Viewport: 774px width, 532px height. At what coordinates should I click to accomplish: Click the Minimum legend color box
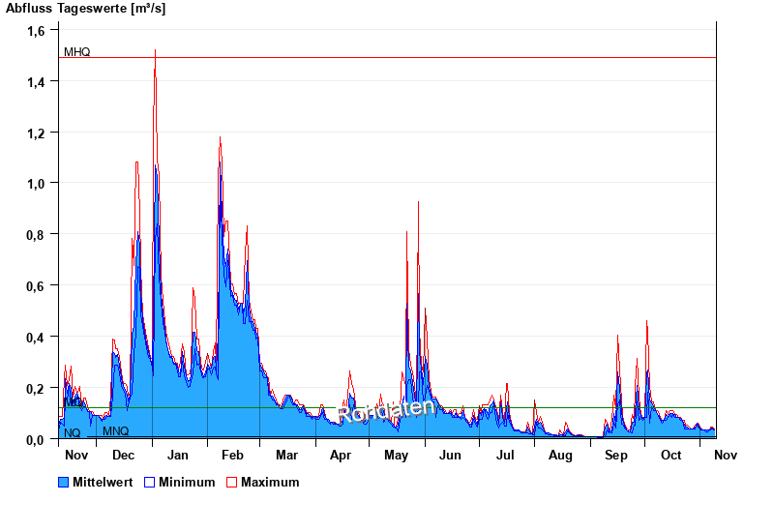point(149,482)
